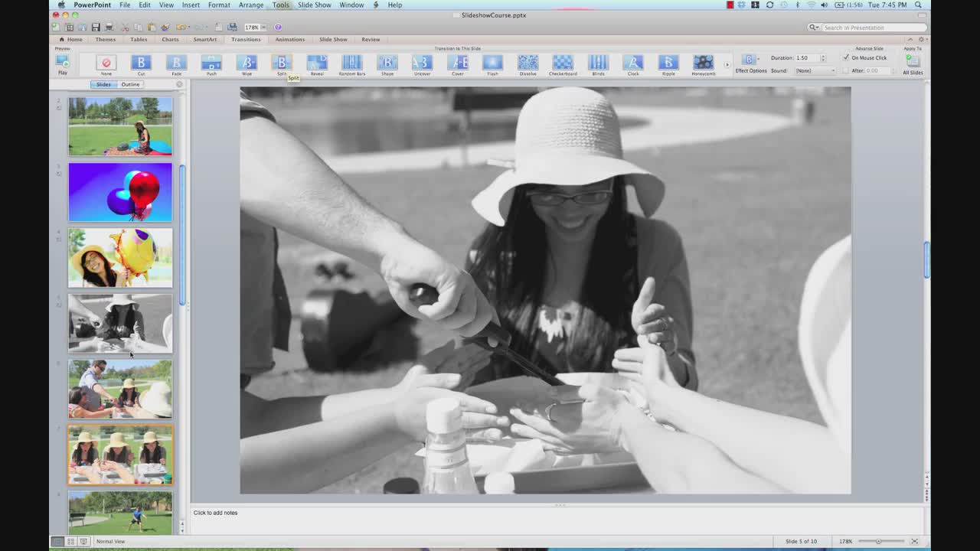Fit slide to window icon

coord(914,541)
